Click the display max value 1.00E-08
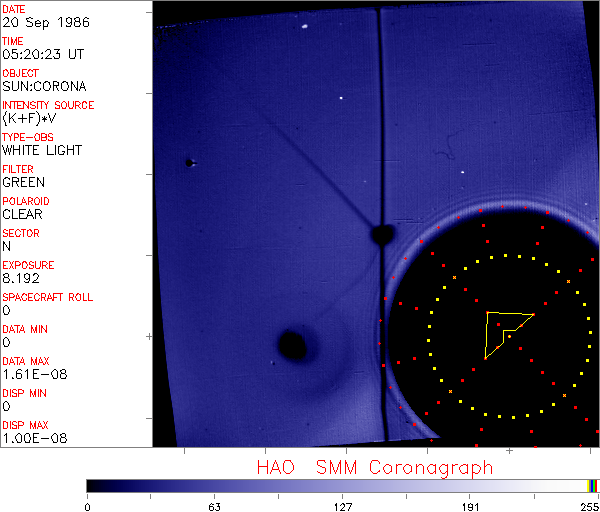Screen dimensions: 600x512 30,438
